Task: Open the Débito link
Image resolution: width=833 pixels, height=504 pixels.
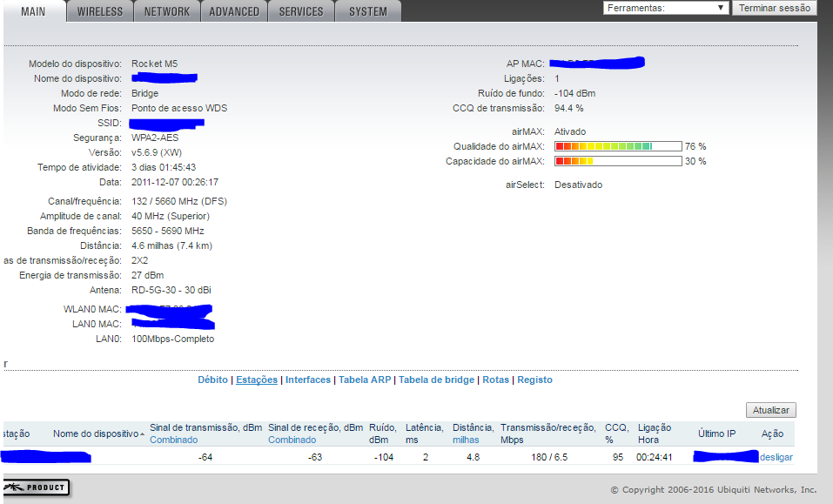Action: pyautogui.click(x=212, y=380)
